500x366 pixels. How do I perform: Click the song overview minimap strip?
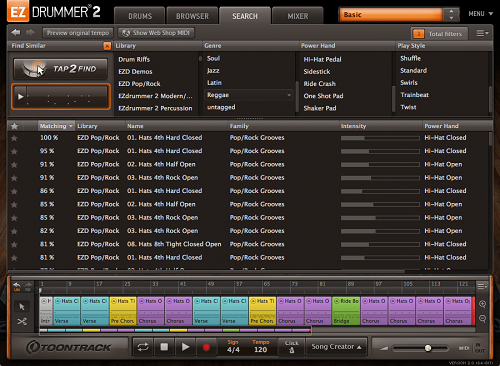click(175, 330)
